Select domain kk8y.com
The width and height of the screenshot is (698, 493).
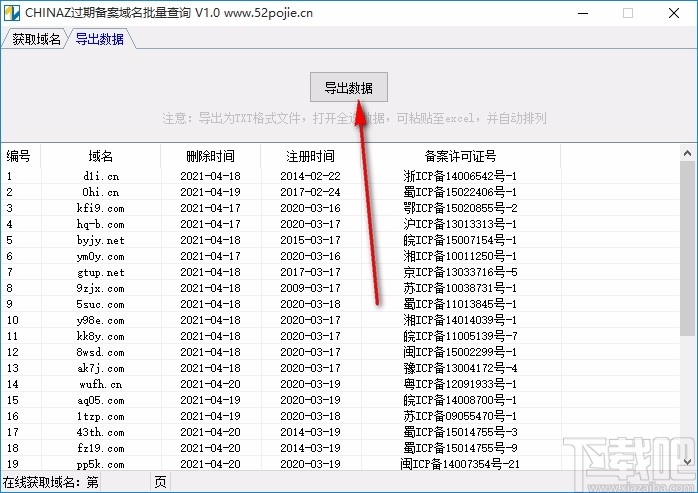point(101,337)
